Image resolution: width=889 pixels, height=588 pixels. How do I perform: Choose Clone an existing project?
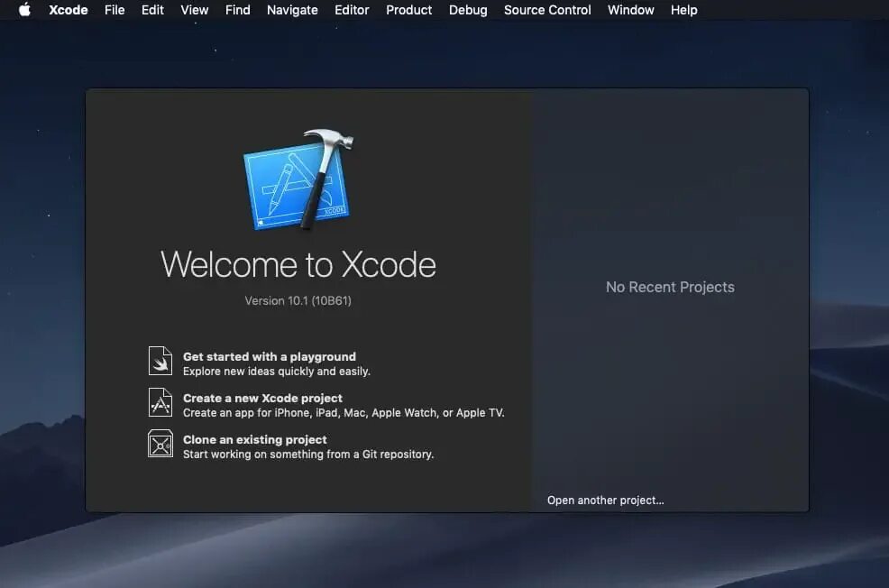point(254,439)
